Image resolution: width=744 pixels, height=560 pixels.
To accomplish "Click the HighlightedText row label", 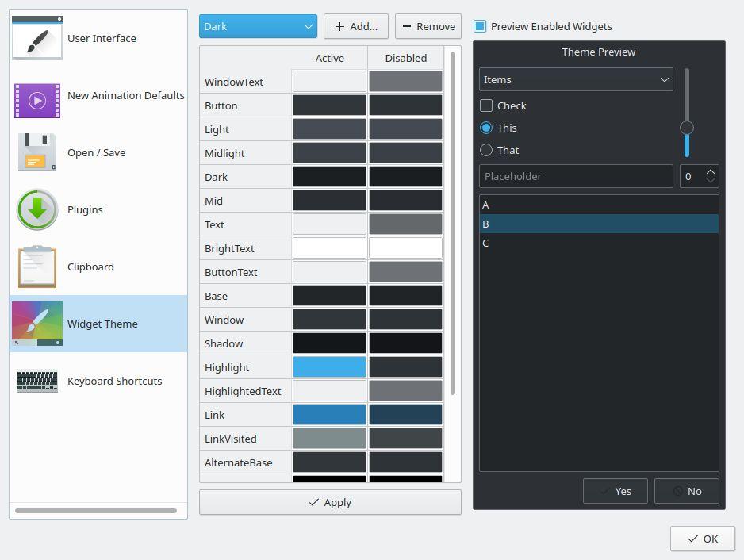I will coord(243,391).
